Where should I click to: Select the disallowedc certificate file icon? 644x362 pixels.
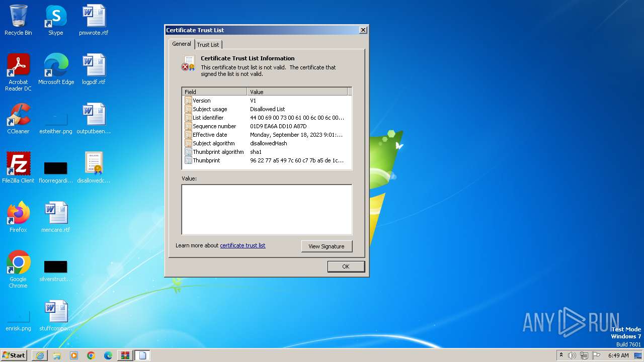tap(94, 167)
